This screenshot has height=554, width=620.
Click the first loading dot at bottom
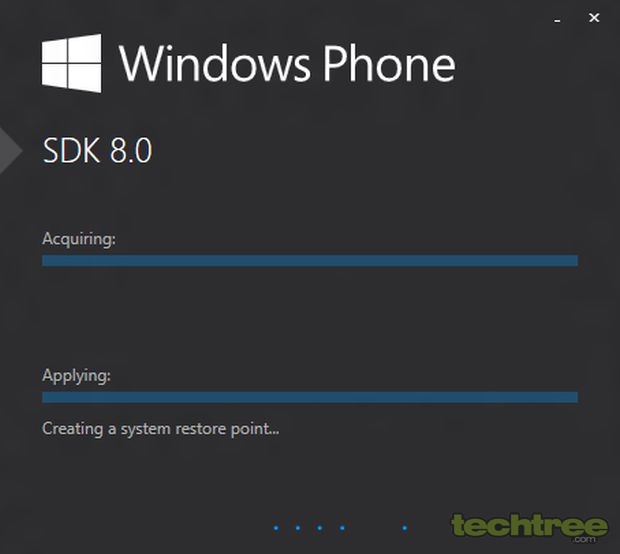click(276, 528)
